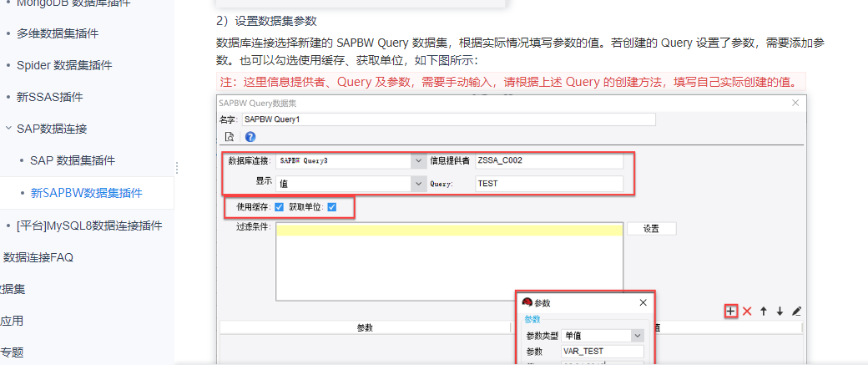Click the 设置 button for filter conditions
This screenshot has width=868, height=365.
point(651,229)
